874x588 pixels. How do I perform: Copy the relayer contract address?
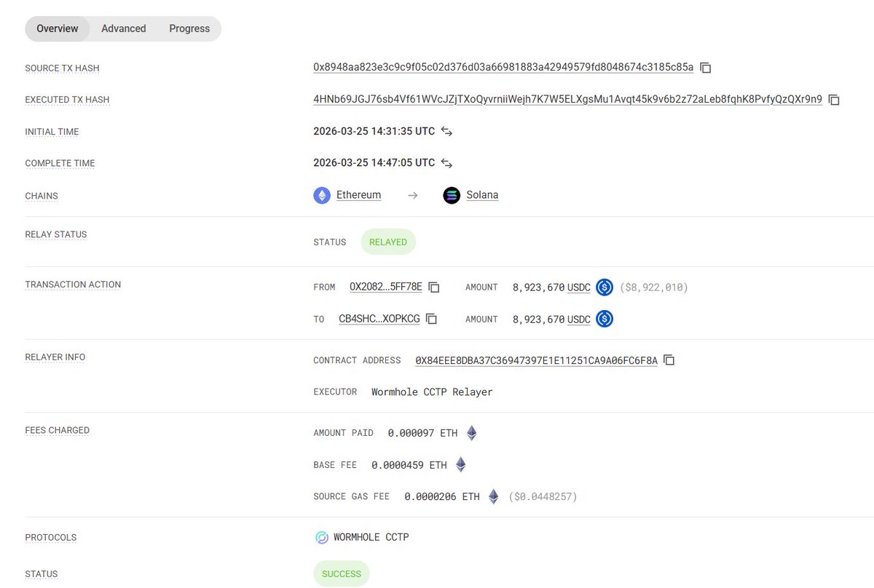(669, 360)
